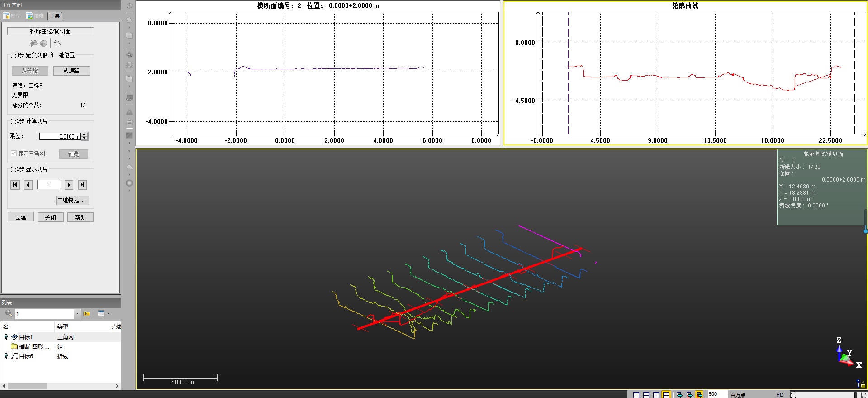Viewport: 868px width, 398px height.
Task: Select the single-view layout icon
Action: [636, 395]
